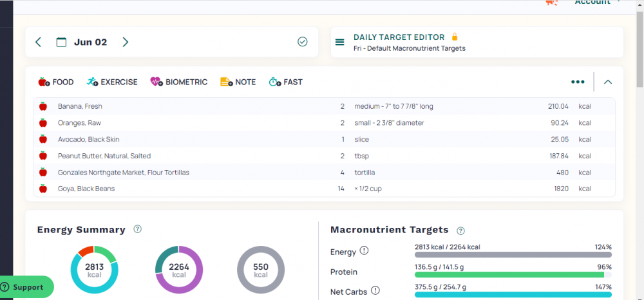Add a NOTE entry

(238, 82)
